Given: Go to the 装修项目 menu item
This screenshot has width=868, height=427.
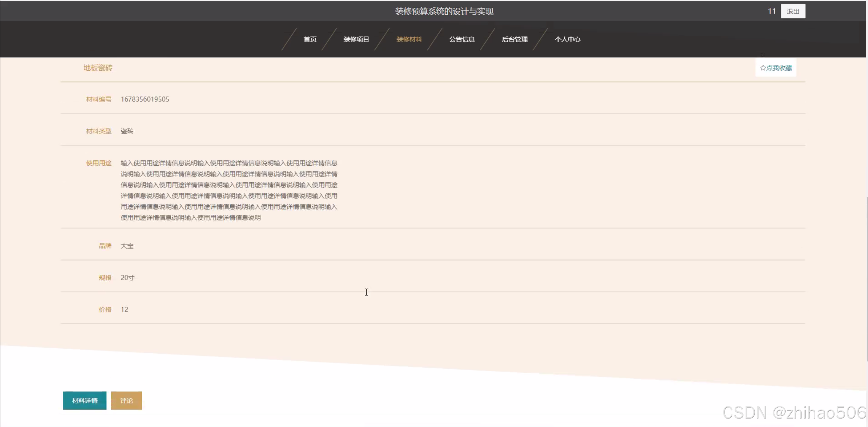Looking at the screenshot, I should tap(356, 39).
